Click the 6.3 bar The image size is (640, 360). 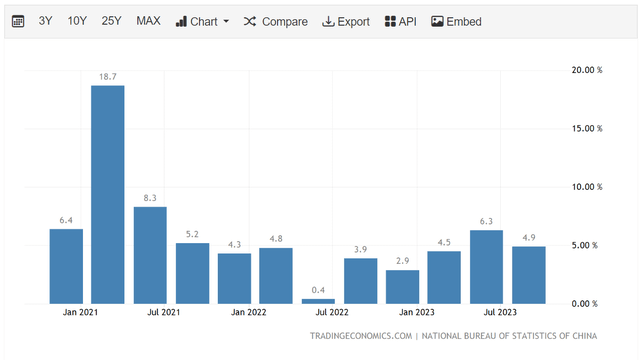pyautogui.click(x=487, y=267)
